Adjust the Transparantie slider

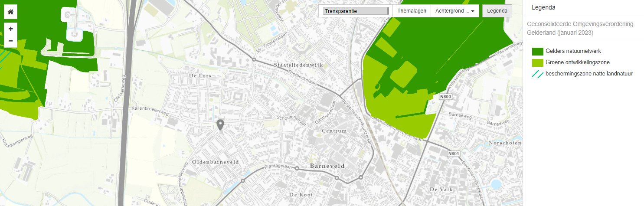(356, 11)
